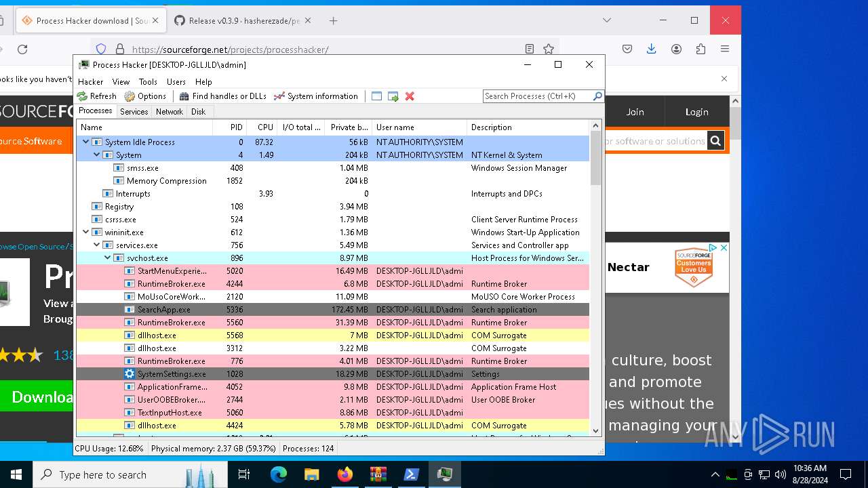Viewport: 868px width, 488px height.
Task: Open Options from the toolbar
Action: pyautogui.click(x=145, y=96)
